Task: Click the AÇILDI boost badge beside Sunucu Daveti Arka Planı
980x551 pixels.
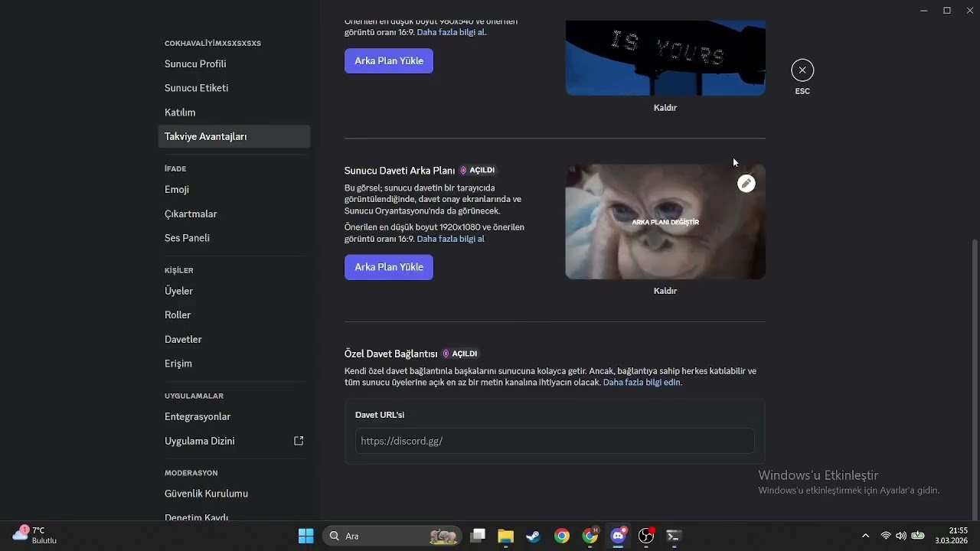Action: click(x=477, y=171)
